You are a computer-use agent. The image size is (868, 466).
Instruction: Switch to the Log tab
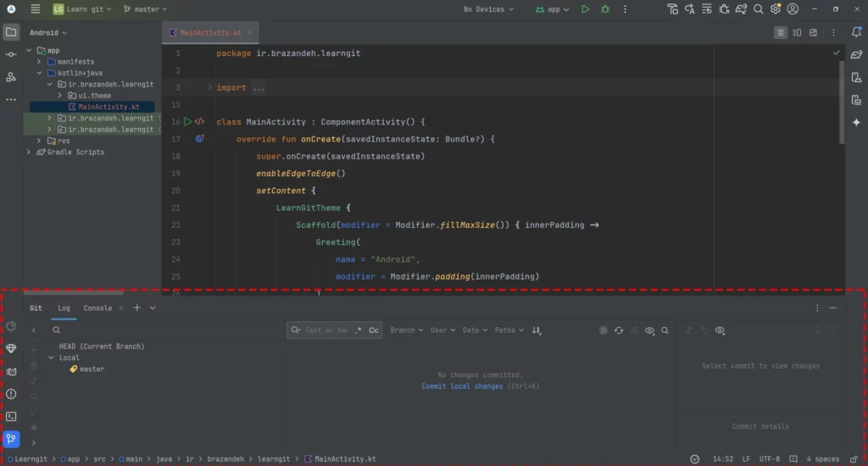coord(64,308)
